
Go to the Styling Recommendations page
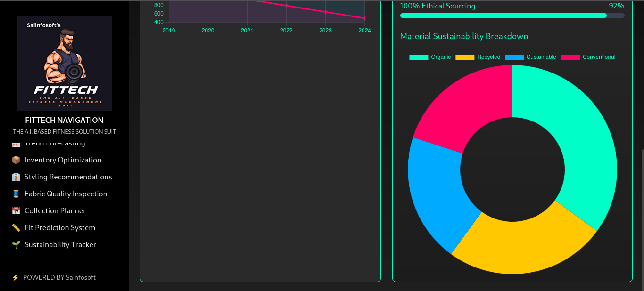[68, 177]
